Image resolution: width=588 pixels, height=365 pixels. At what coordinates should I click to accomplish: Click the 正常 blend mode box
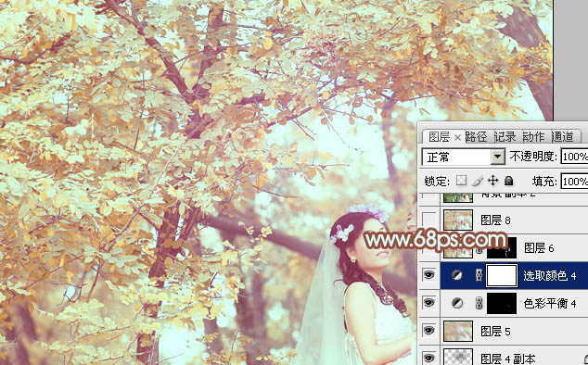click(463, 157)
